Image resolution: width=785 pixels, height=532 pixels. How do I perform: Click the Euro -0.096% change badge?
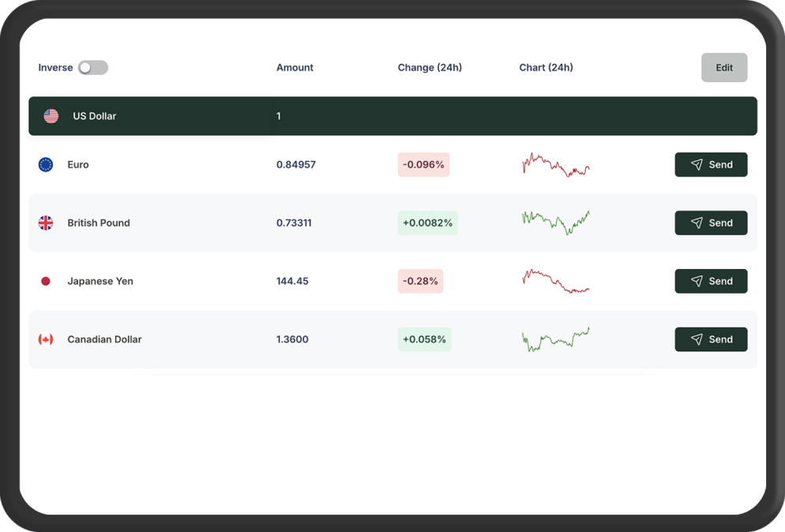(423, 164)
